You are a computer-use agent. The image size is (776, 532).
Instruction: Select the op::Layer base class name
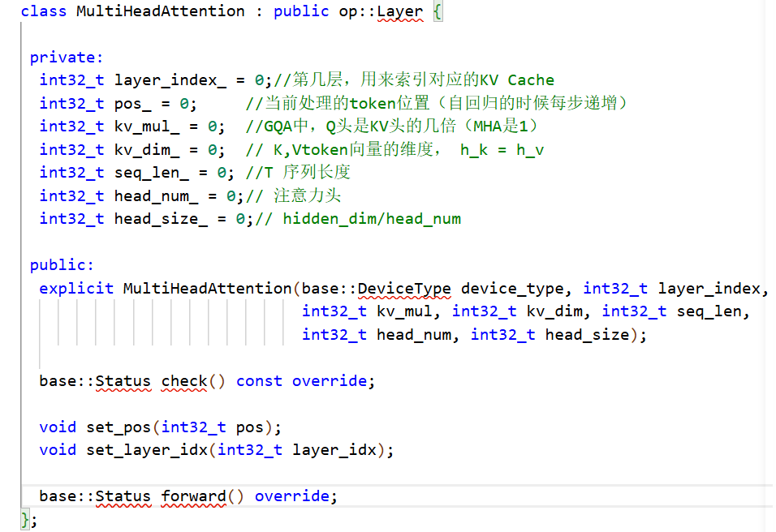[x=381, y=11]
